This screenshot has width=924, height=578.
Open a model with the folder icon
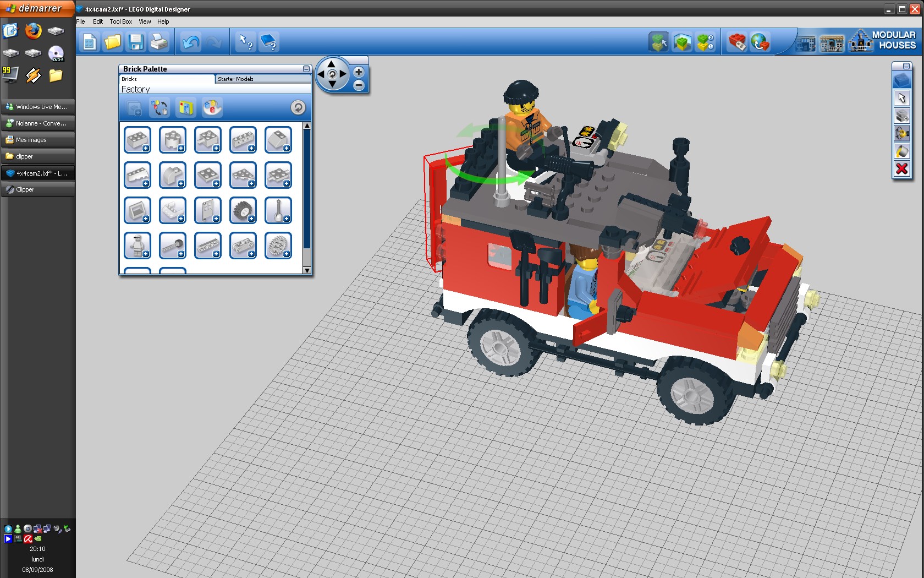113,42
